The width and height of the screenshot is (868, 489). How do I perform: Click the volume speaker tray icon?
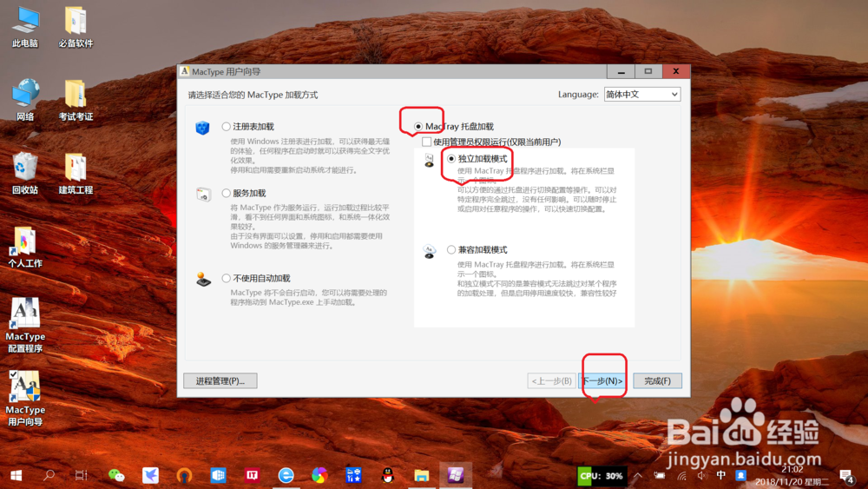(x=702, y=475)
